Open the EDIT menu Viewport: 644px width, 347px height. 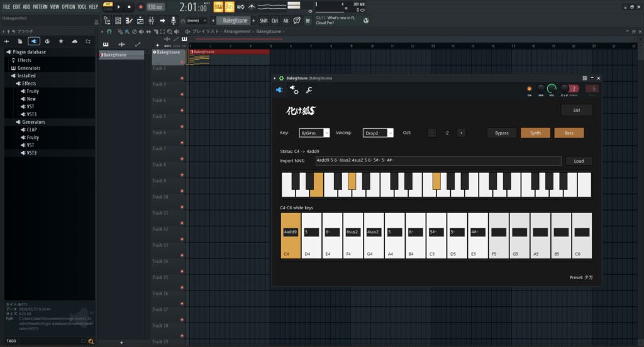click(16, 6)
